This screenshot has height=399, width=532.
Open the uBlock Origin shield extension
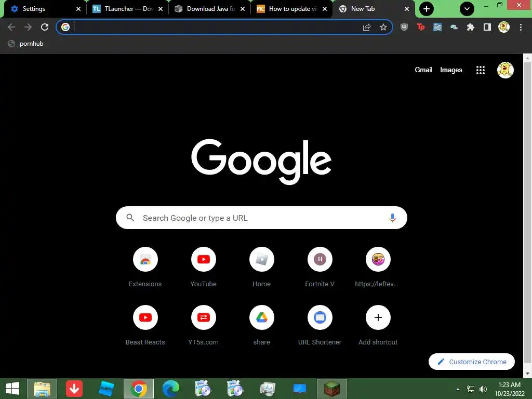pyautogui.click(x=404, y=27)
